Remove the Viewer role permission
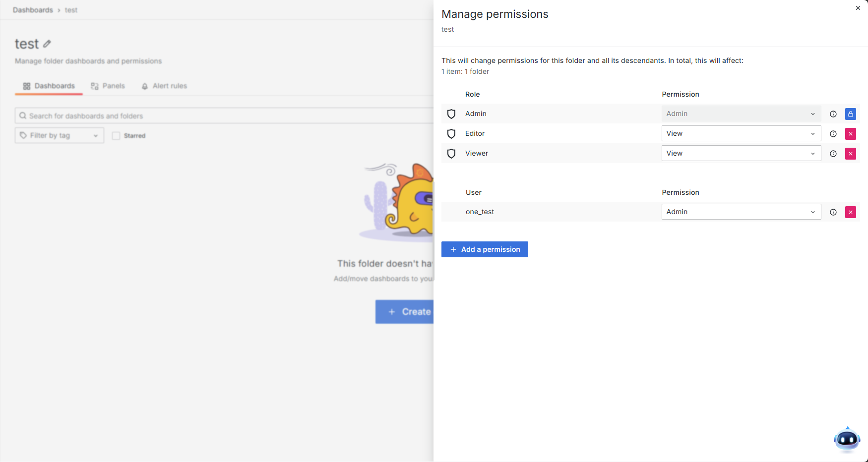Screen dimensions: 868x462 pos(851,154)
